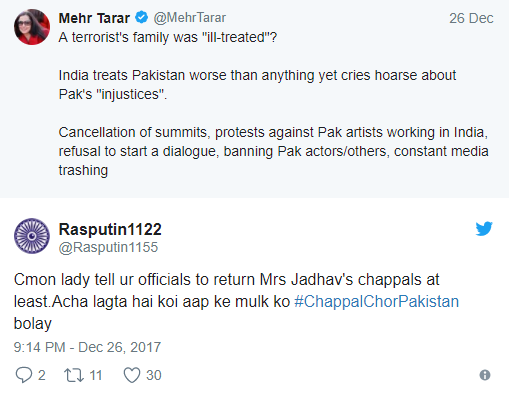Open the 26 Dec date link

pos(471,18)
